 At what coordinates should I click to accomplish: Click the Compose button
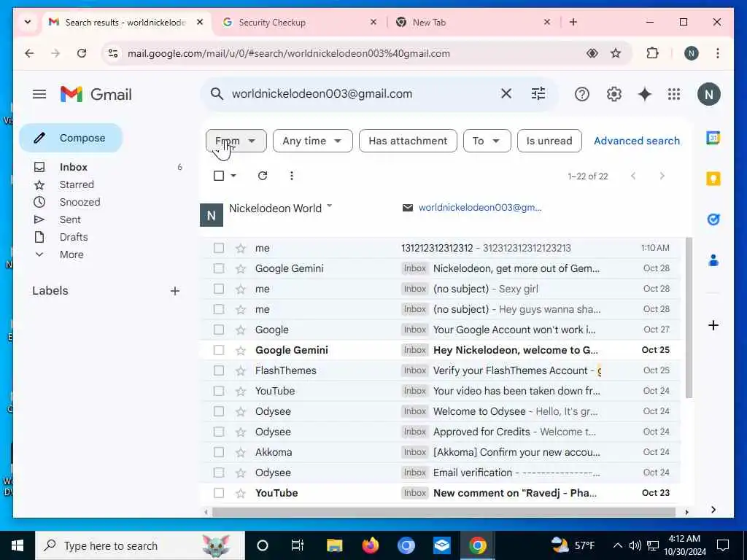tap(71, 138)
